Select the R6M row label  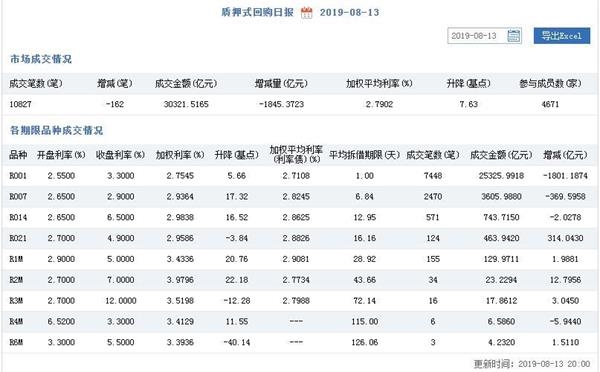pyautogui.click(x=16, y=342)
